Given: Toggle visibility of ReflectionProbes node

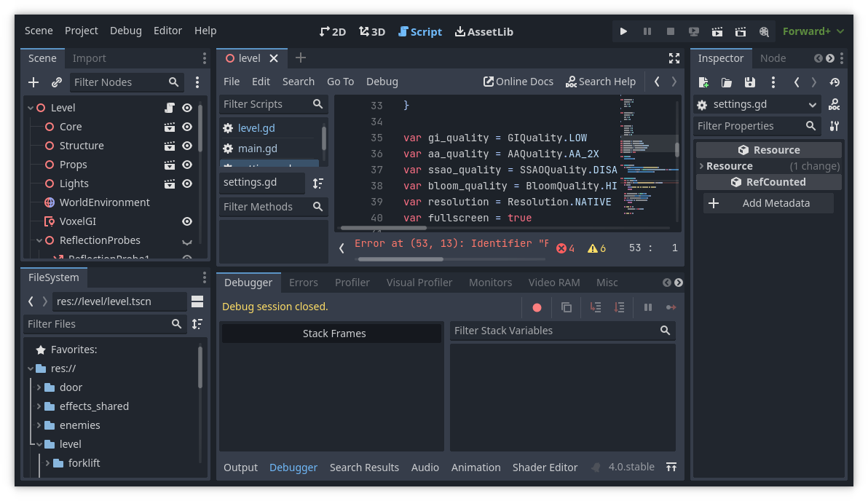Looking at the screenshot, I should tap(187, 241).
